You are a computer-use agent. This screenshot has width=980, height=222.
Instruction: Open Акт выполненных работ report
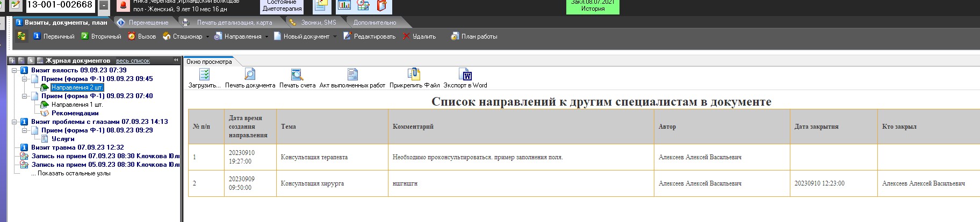pyautogui.click(x=352, y=75)
